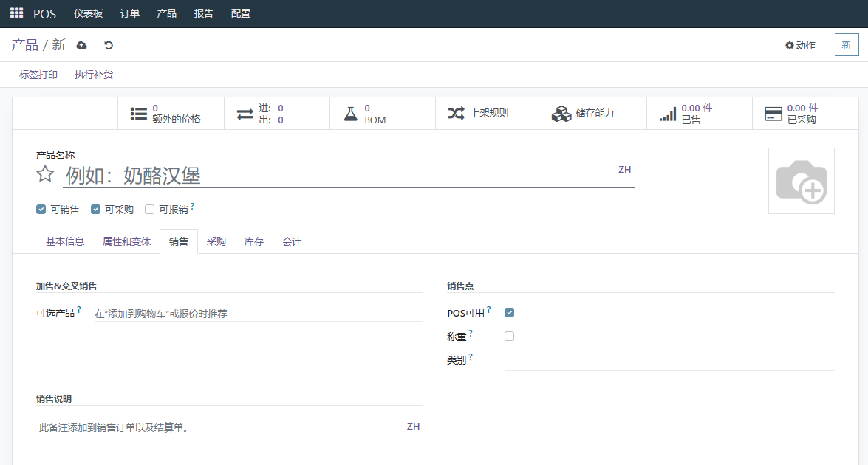This screenshot has height=465, width=868.
Task: Switch to the 库存 tab
Action: [254, 241]
